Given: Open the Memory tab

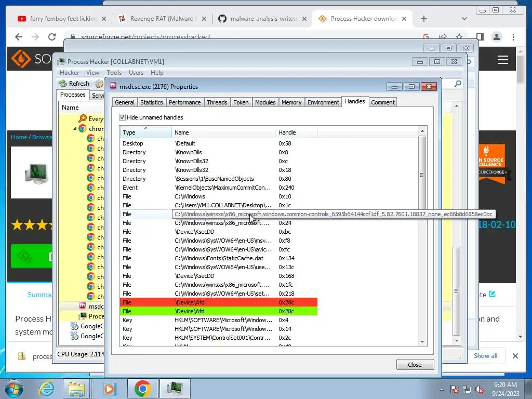Looking at the screenshot, I should (291, 102).
